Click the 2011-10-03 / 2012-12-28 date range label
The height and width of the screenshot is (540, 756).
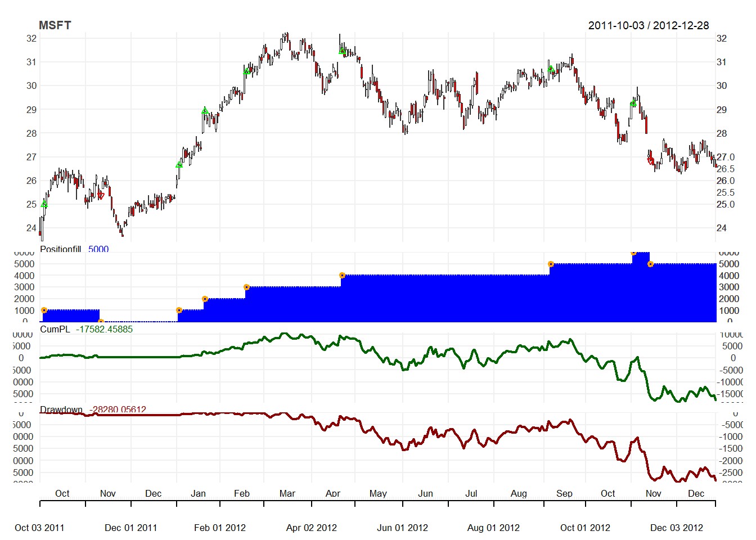coord(649,25)
